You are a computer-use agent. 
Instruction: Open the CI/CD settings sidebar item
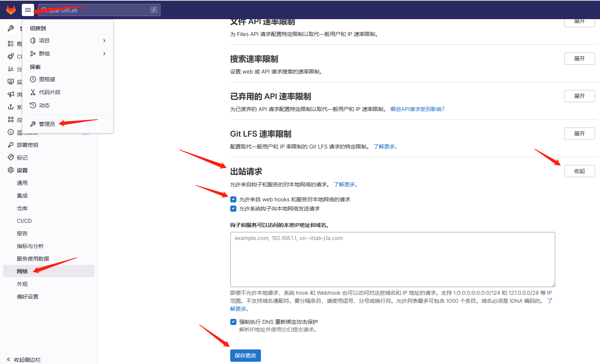coord(24,221)
